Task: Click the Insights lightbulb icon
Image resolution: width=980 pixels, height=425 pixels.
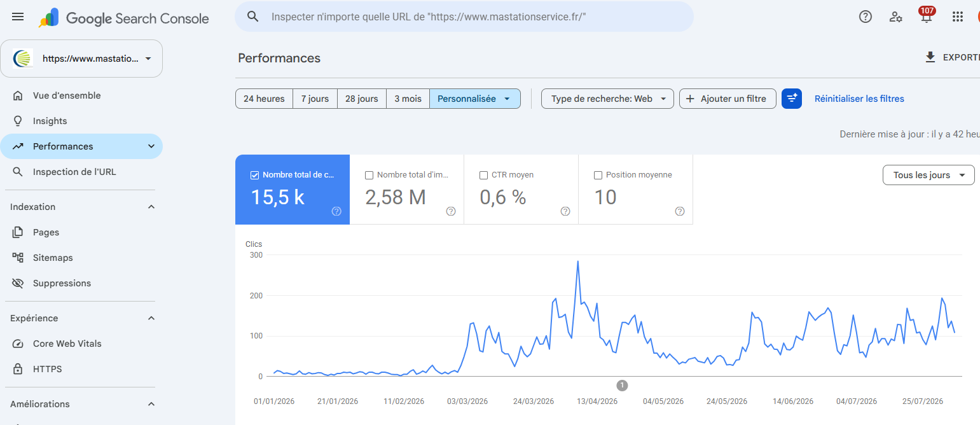Action: [x=18, y=121]
